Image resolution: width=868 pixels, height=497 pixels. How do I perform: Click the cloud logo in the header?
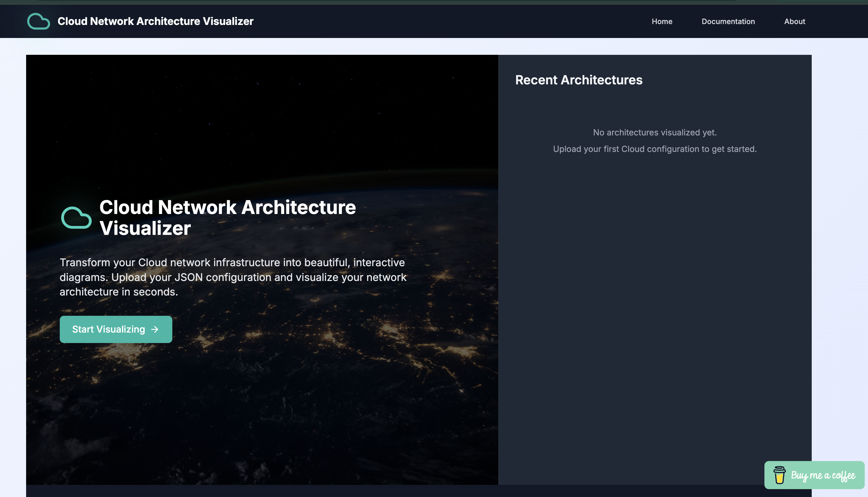pos(38,21)
